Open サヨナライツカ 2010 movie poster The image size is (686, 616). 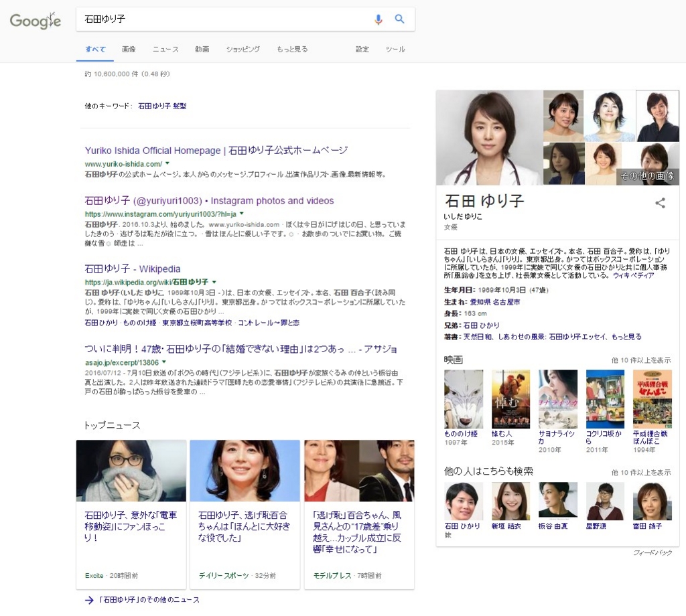(x=558, y=399)
